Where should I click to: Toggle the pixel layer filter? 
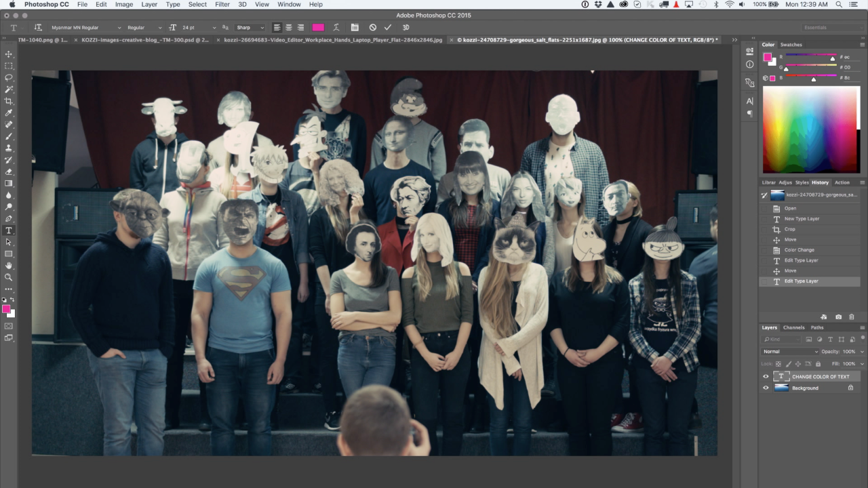tap(810, 339)
